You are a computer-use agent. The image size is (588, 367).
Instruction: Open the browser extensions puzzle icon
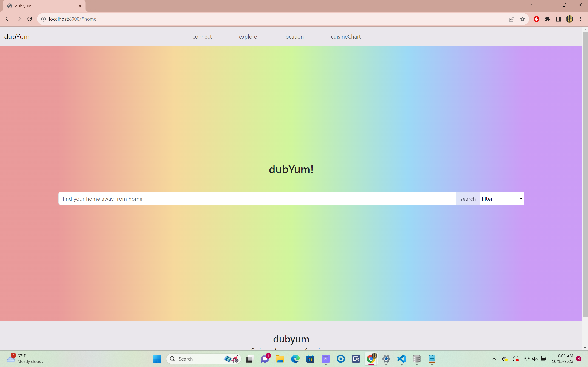click(x=547, y=19)
